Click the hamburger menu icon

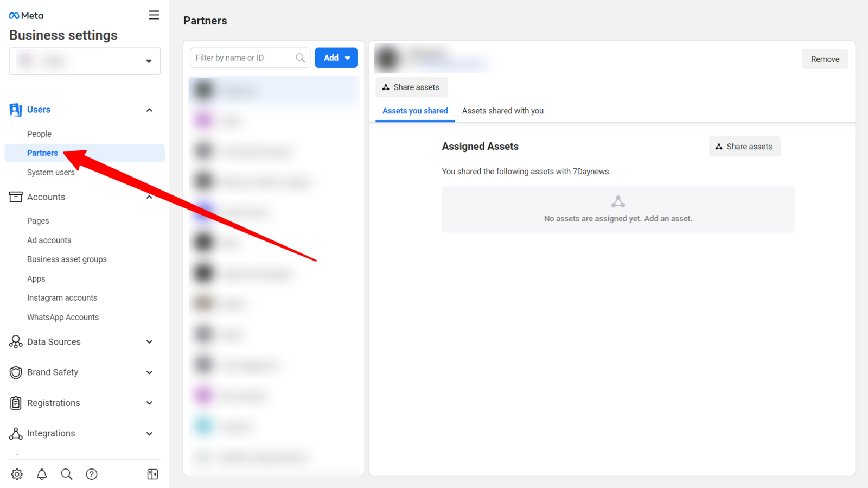coord(154,15)
